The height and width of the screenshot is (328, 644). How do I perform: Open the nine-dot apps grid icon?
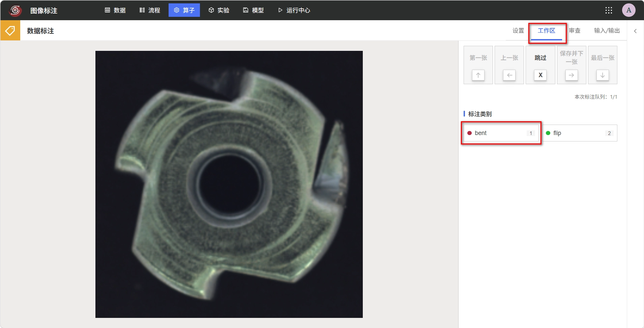(609, 10)
